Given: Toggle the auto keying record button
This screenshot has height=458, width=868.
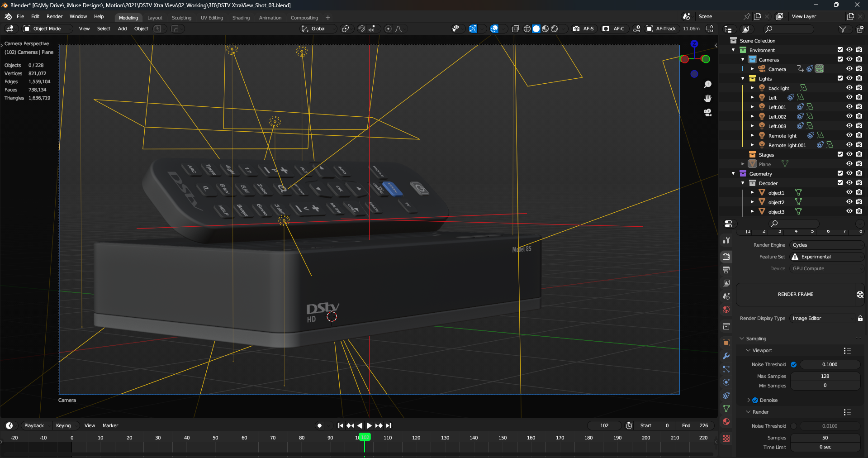Looking at the screenshot, I should (x=319, y=425).
